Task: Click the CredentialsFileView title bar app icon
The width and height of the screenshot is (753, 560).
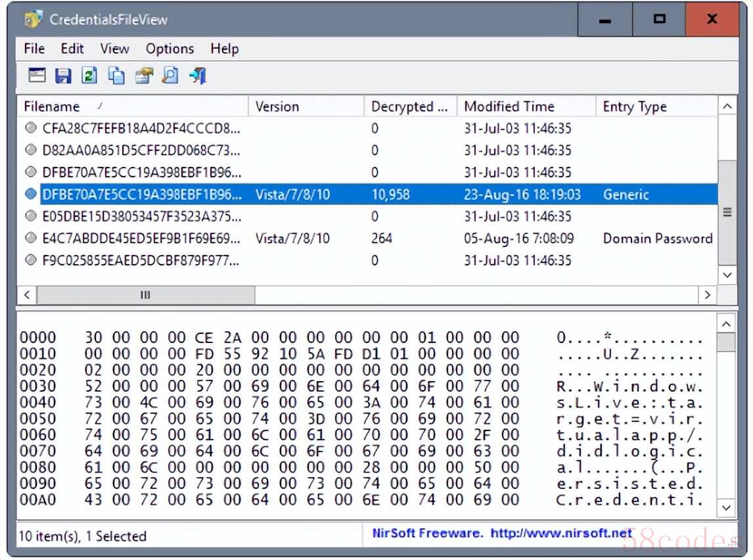Action: [x=33, y=19]
